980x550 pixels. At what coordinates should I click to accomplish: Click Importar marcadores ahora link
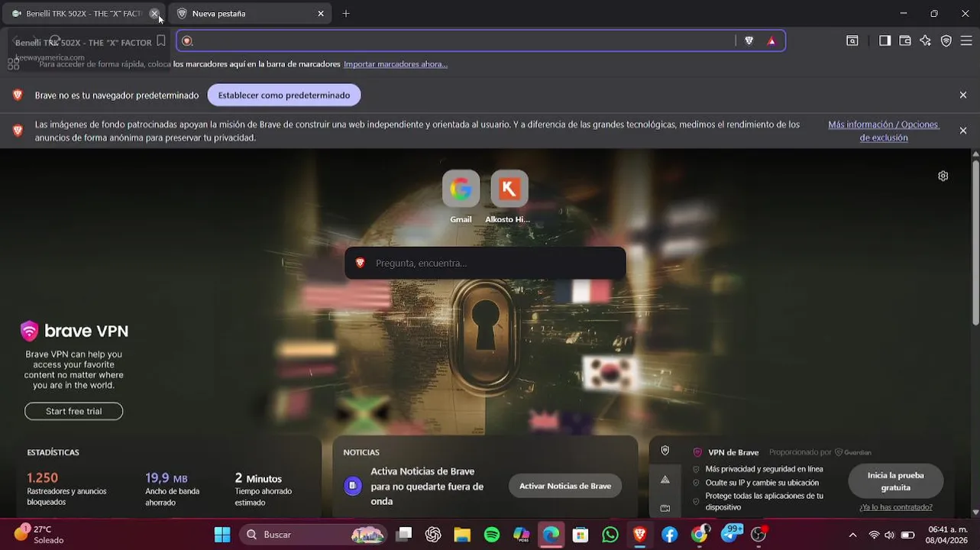click(396, 64)
